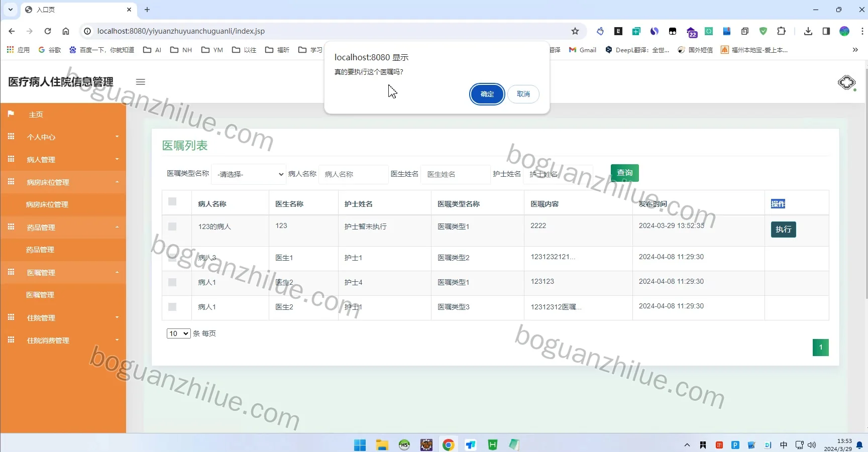
Task: Cancel the dialog with 取消
Action: pyautogui.click(x=523, y=94)
